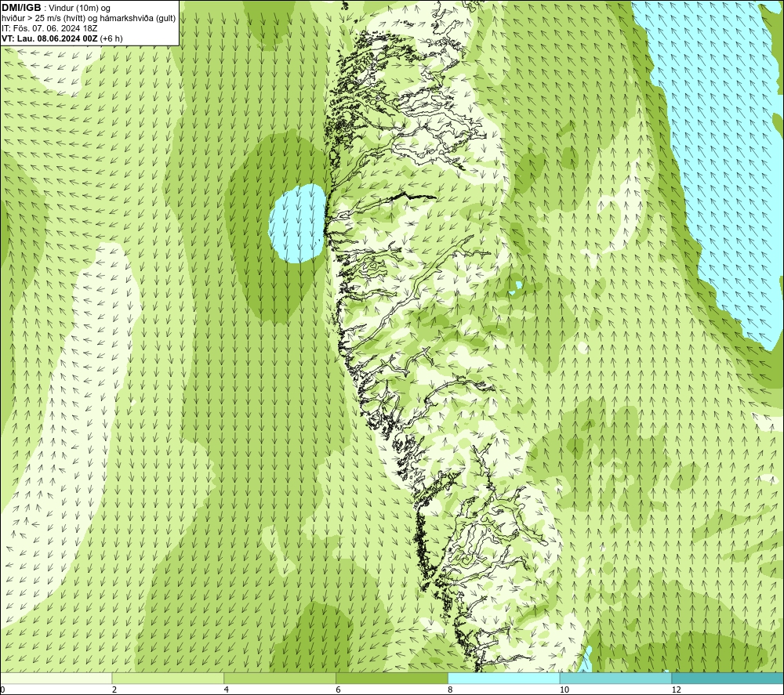This screenshot has height=695, width=784.
Task: Select the darkest green 6–8 color bar segment
Action: 392,679
